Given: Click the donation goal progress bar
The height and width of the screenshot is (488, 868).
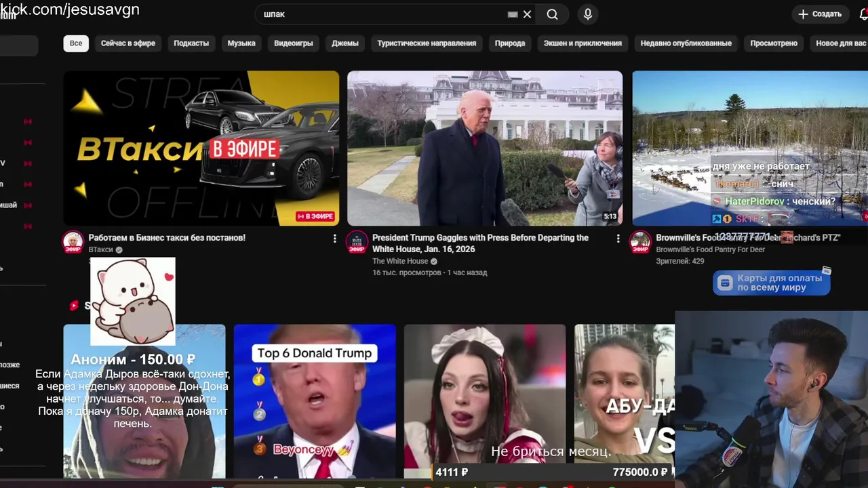Looking at the screenshot, I should tap(553, 472).
